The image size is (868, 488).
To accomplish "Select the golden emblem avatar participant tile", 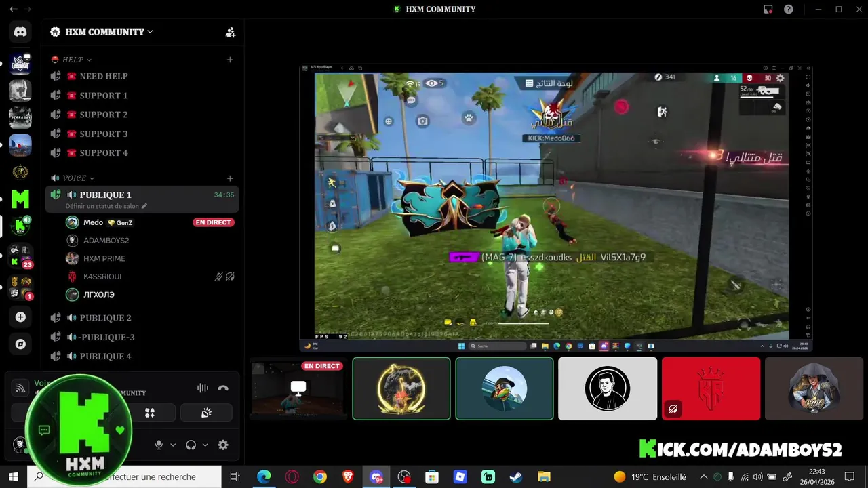I will coord(401,389).
